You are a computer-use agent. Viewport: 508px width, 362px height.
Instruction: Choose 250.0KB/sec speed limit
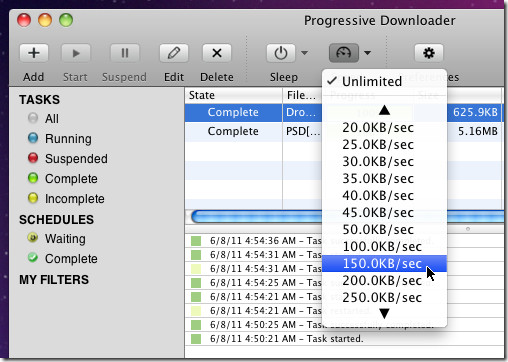(x=384, y=298)
